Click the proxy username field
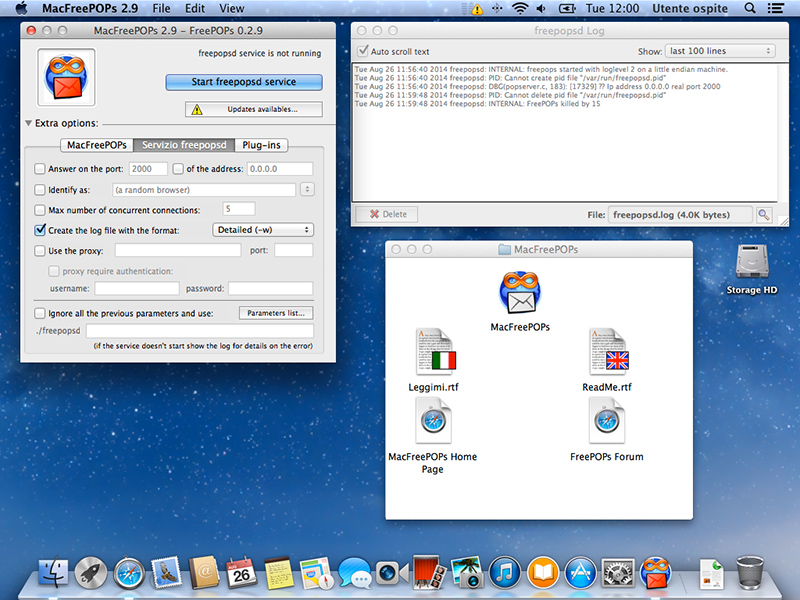The width and height of the screenshot is (800, 600). pos(137,288)
